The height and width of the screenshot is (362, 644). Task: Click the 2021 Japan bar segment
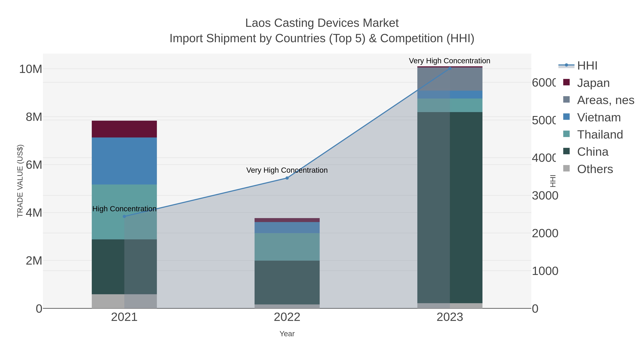point(124,129)
